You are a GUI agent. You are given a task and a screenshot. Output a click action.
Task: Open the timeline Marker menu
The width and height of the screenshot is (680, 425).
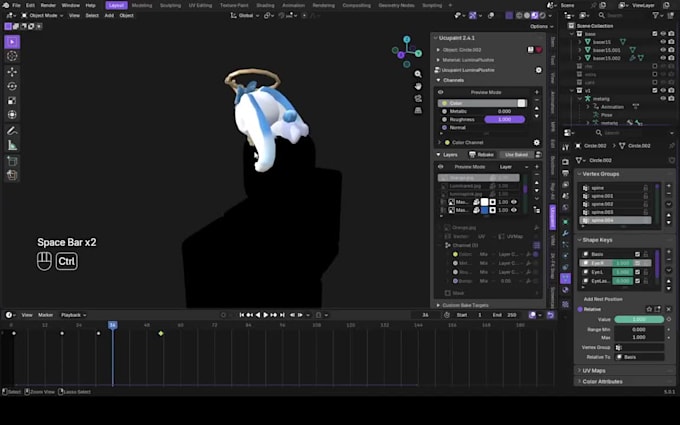pyautogui.click(x=46, y=315)
